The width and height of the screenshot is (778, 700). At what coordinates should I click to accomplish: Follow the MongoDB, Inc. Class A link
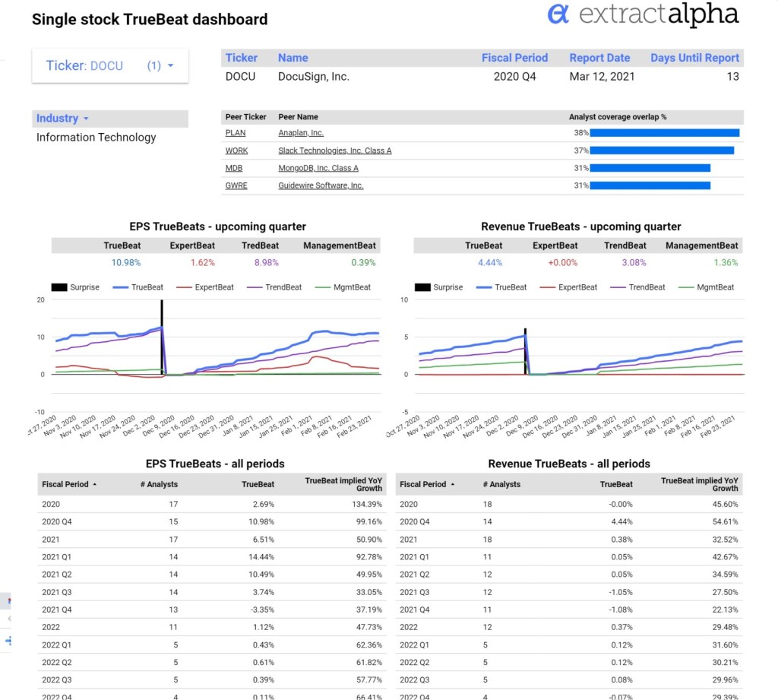pyautogui.click(x=318, y=168)
